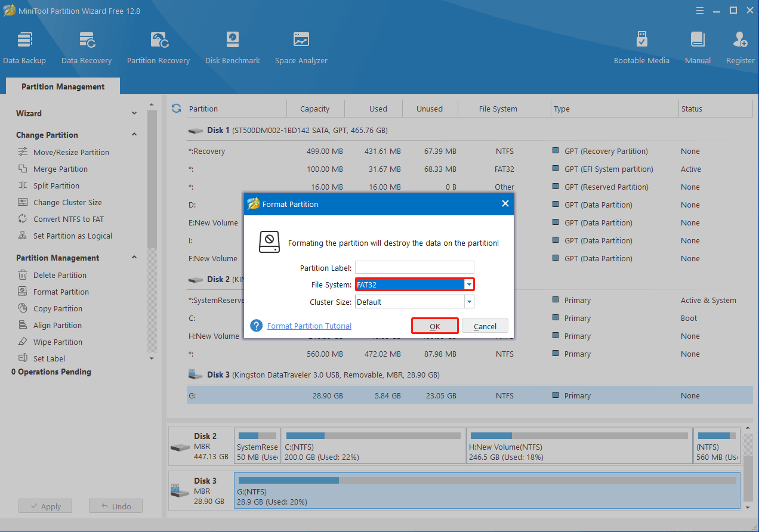This screenshot has width=759, height=532.
Task: Sort by the Capacity column header
Action: pos(315,109)
